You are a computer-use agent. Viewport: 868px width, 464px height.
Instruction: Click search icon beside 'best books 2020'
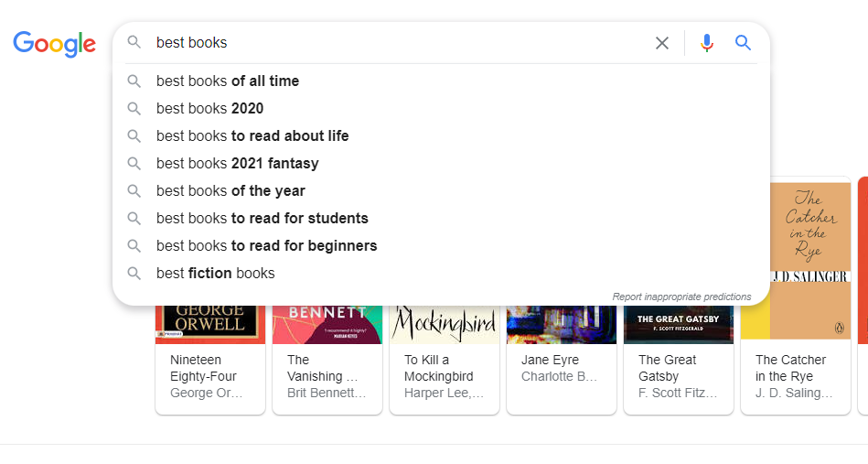point(134,108)
